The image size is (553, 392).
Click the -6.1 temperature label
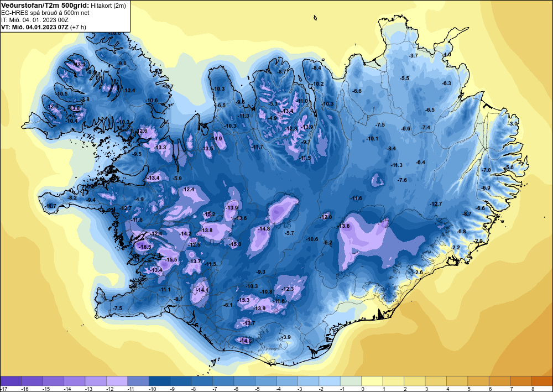228,305
